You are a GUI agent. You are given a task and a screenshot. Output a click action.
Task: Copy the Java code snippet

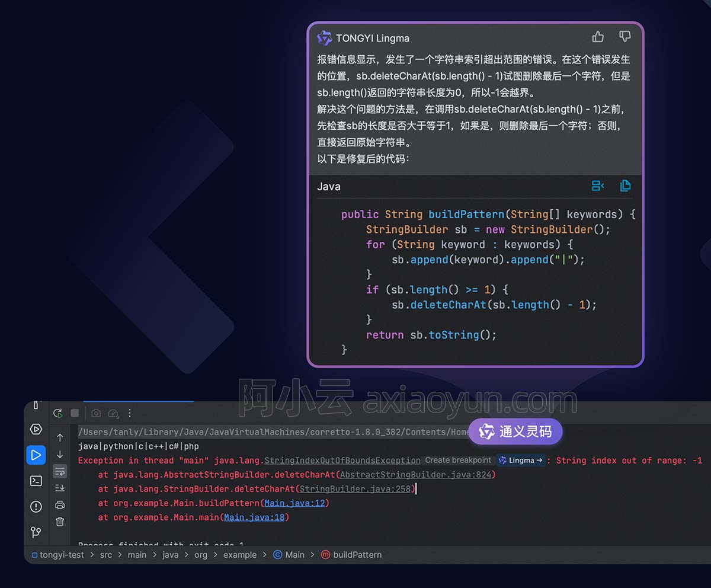625,186
